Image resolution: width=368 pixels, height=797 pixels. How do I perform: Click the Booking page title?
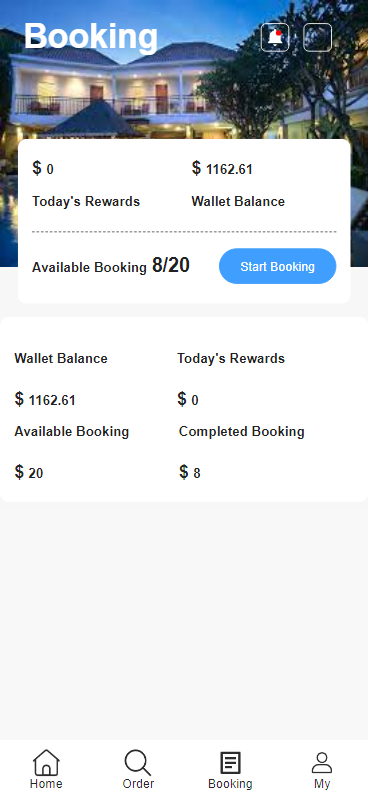(91, 37)
